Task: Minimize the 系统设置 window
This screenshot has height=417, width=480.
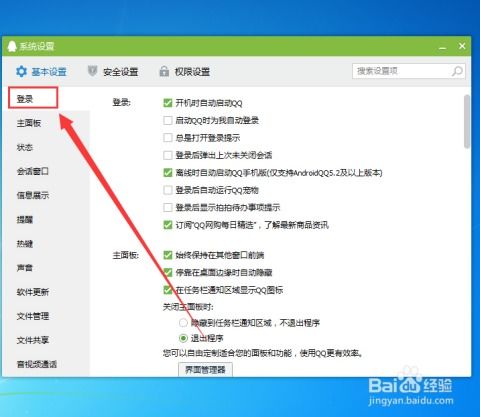Action: coord(443,47)
